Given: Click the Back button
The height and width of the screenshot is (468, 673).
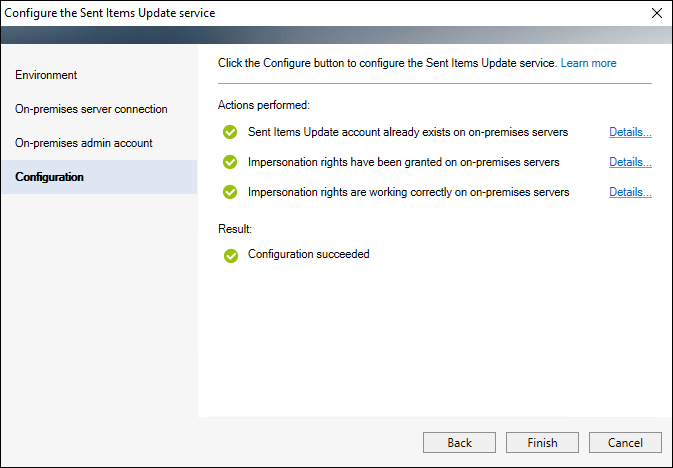Looking at the screenshot, I should pyautogui.click(x=459, y=443).
